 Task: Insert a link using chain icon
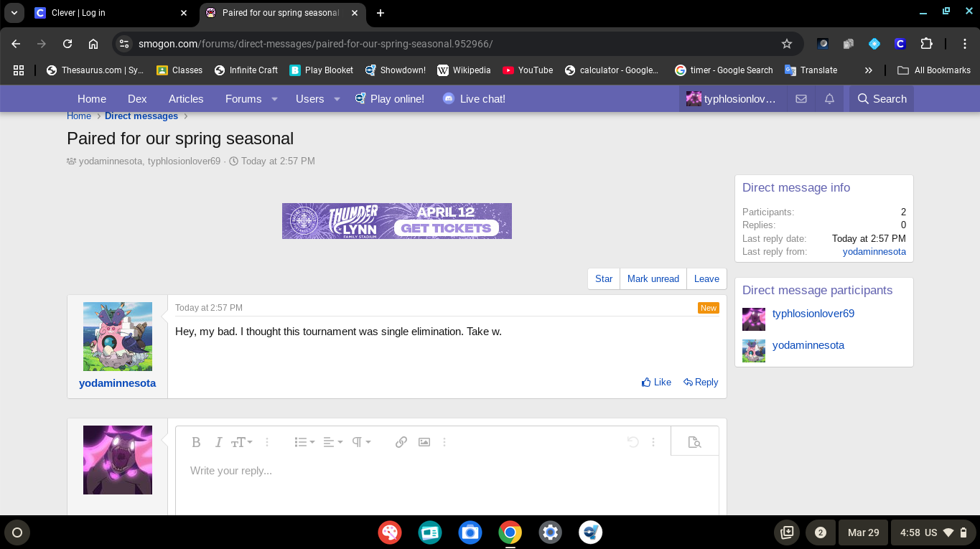[x=401, y=442]
